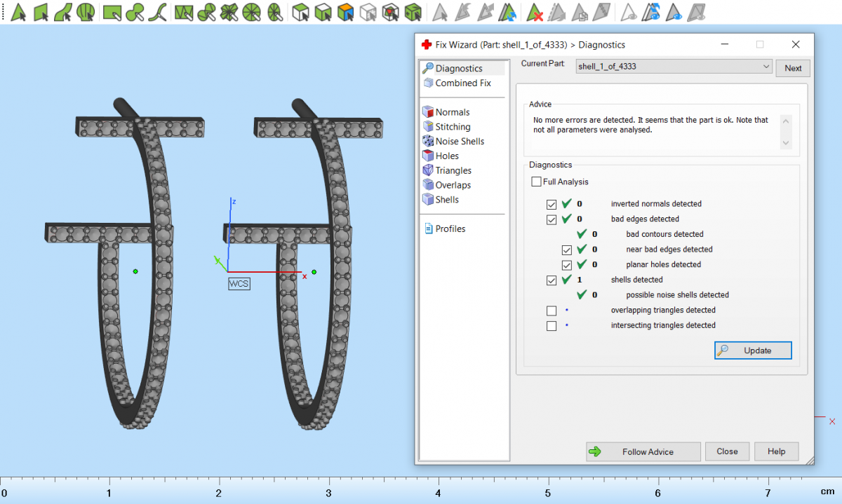Click the Follow Advice button
842x504 pixels.
tap(643, 452)
